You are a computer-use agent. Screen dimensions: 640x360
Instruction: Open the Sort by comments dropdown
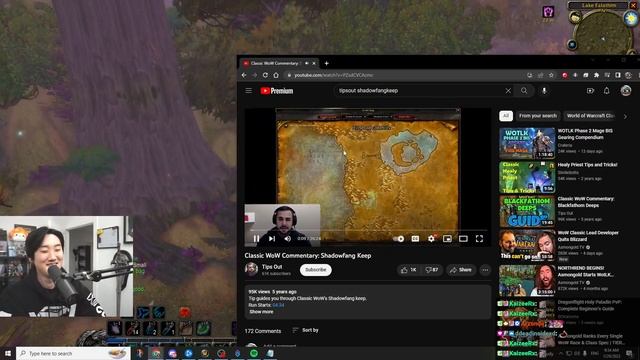tap(306, 330)
